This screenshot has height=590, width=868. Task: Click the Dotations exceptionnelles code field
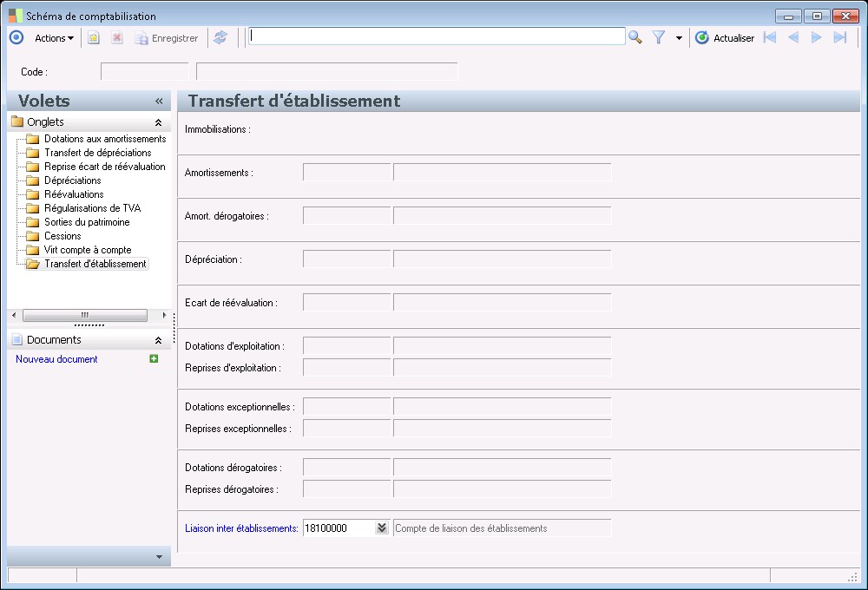347,406
